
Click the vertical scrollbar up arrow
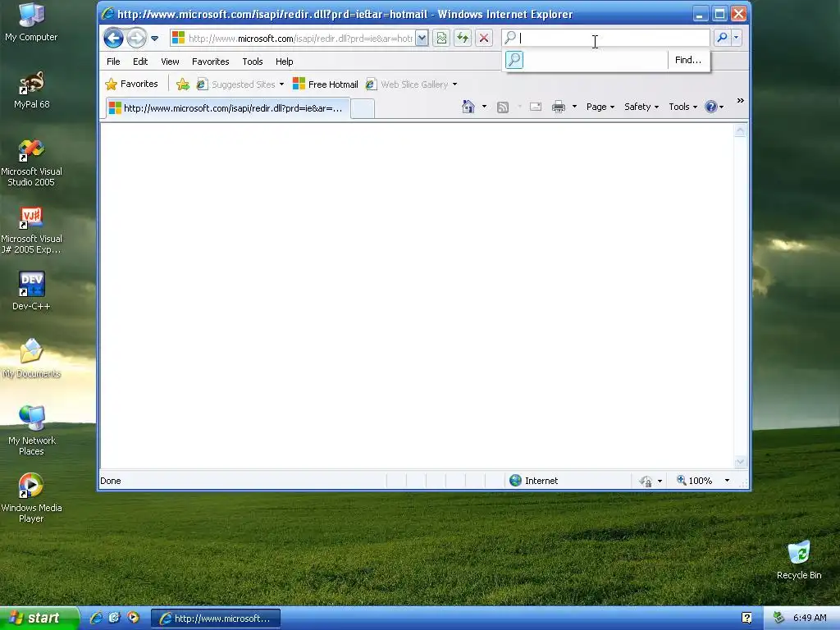click(740, 130)
